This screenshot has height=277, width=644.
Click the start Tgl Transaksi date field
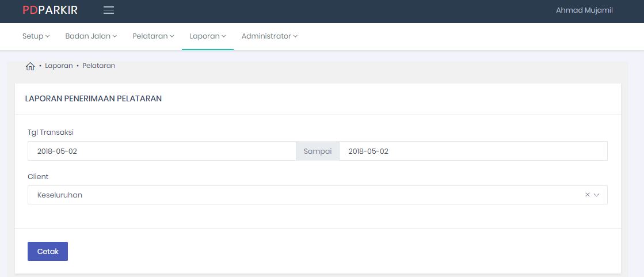(161, 151)
